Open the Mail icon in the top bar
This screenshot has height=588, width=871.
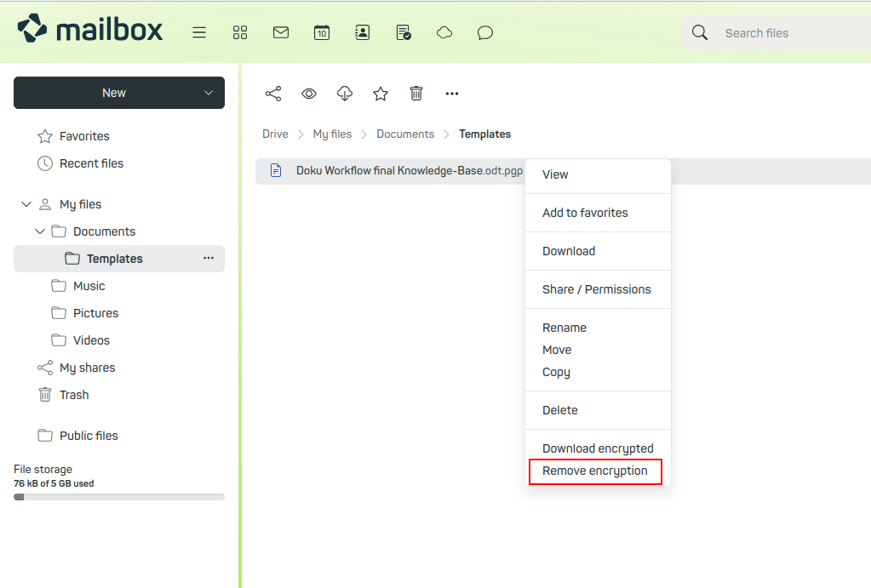pos(281,32)
